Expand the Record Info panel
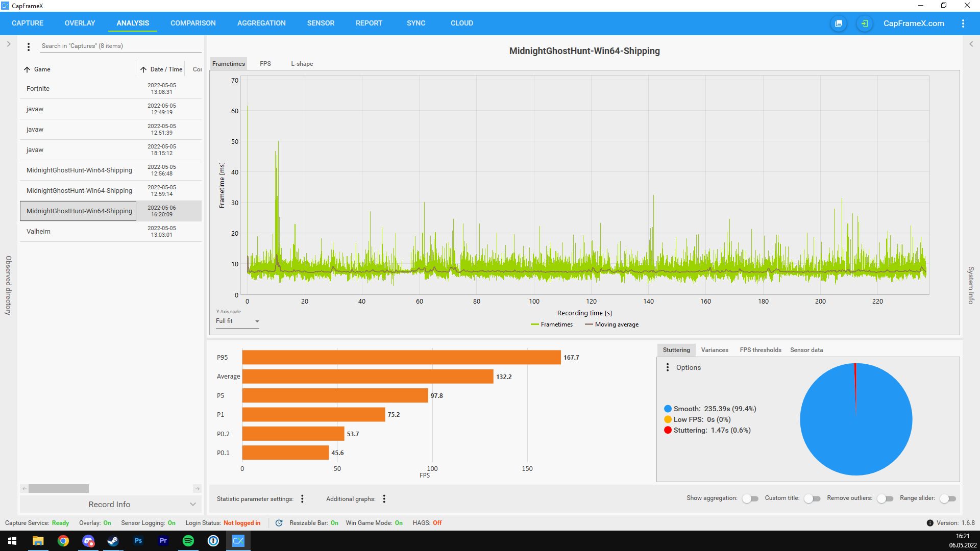Image resolution: width=980 pixels, height=551 pixels. pyautogui.click(x=110, y=504)
